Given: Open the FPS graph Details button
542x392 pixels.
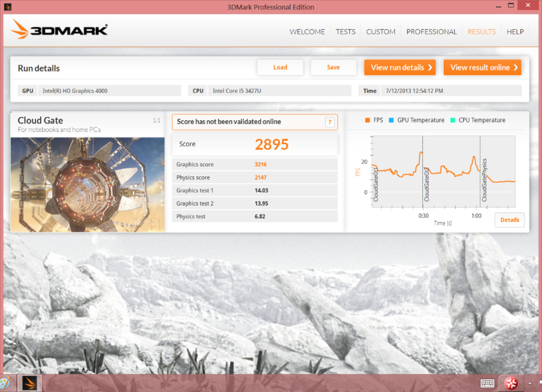Looking at the screenshot, I should click(x=510, y=220).
